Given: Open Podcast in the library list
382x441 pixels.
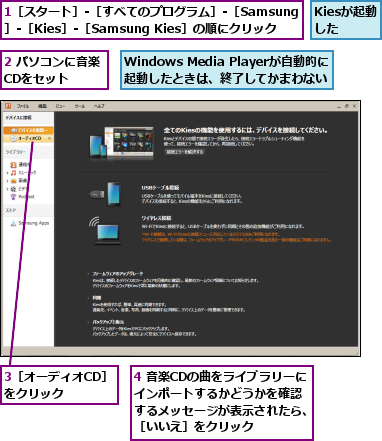Looking at the screenshot, I should [26, 197].
